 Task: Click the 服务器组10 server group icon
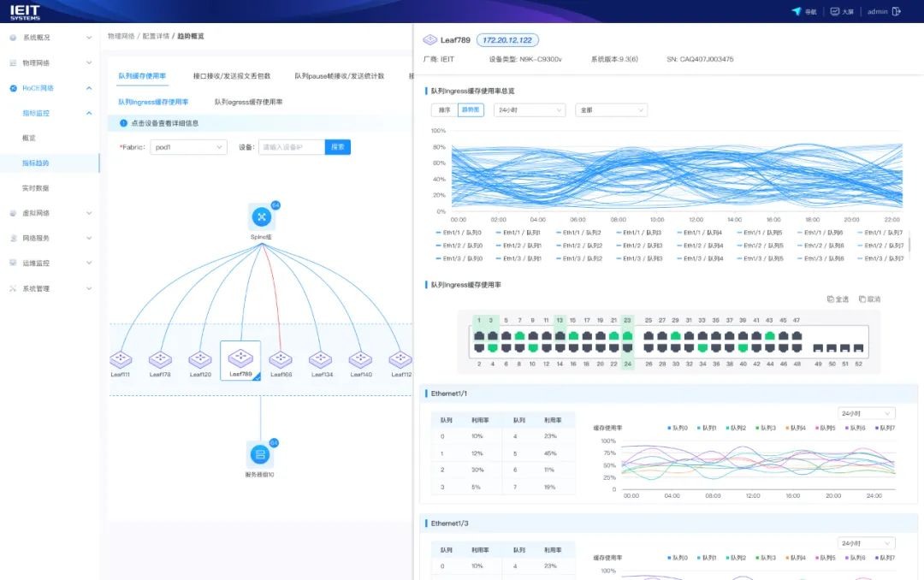pos(260,454)
